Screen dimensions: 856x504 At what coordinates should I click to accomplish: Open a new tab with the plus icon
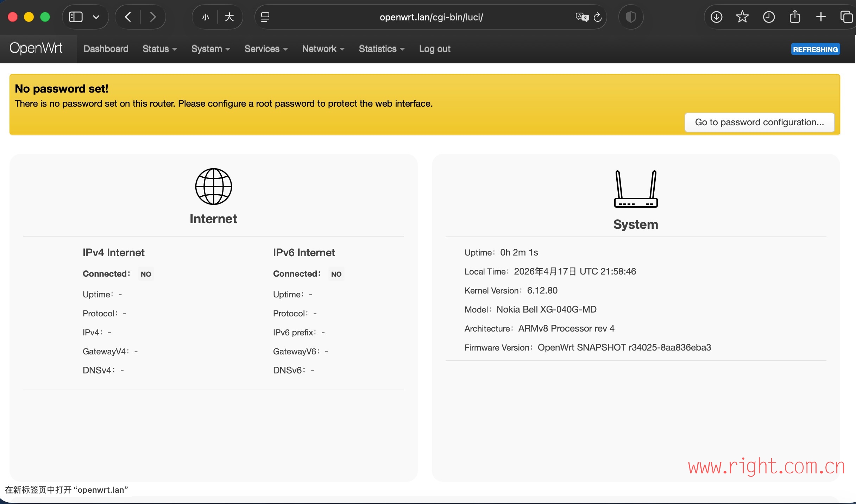click(x=821, y=17)
